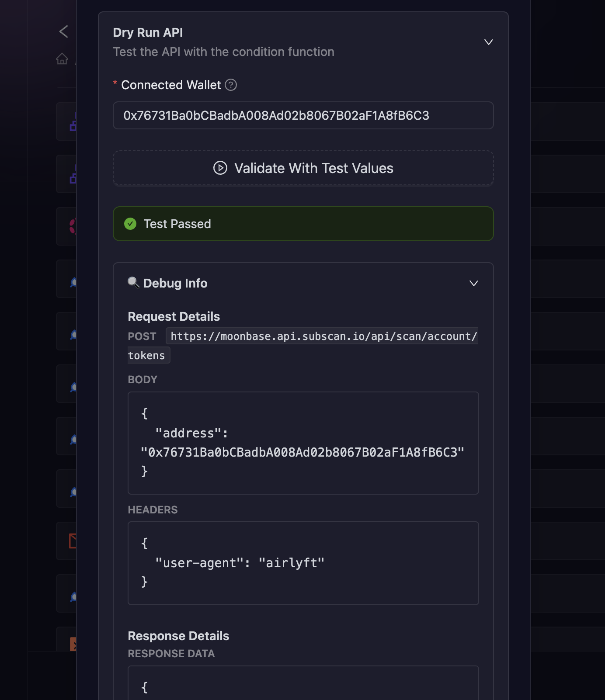Viewport: 605px width, 700px height.
Task: Select the "user-agent": "airlyft" header line
Action: (x=240, y=563)
